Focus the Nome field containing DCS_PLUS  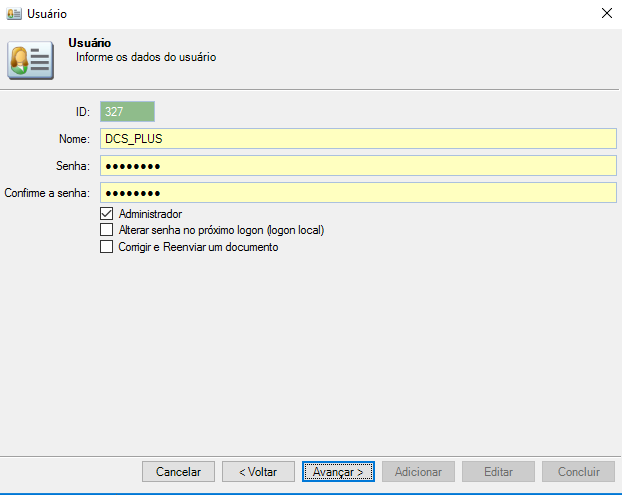358,139
